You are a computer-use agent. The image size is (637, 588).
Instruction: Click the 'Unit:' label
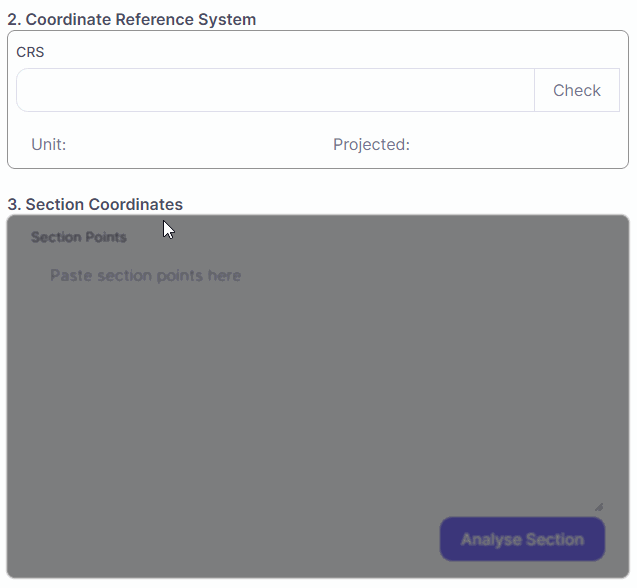pyautogui.click(x=49, y=144)
